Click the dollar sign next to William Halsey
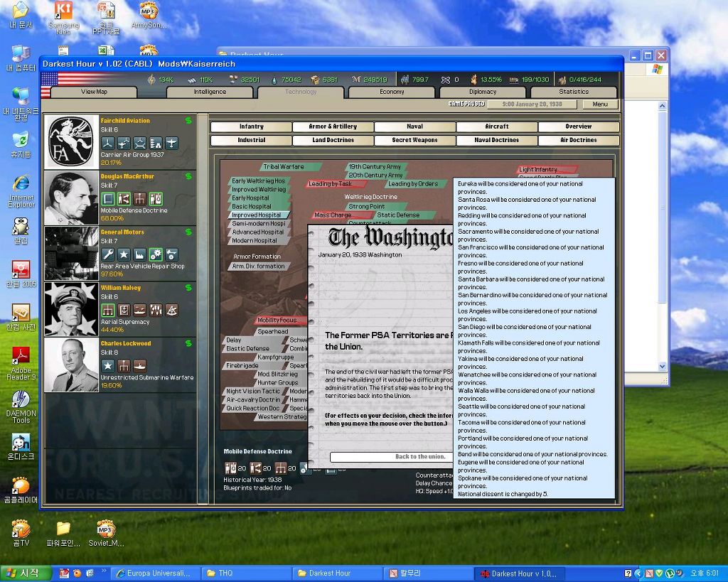Image resolution: width=728 pixels, height=582 pixels. point(188,288)
